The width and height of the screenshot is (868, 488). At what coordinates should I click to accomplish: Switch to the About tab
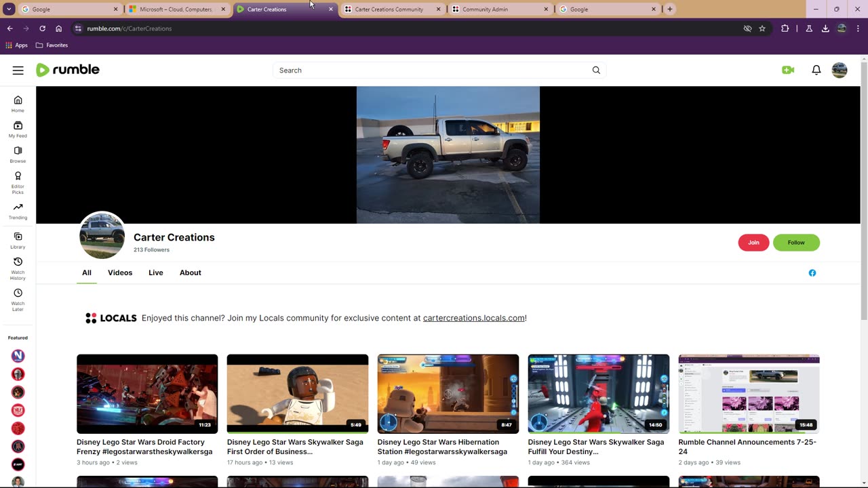pos(191,272)
